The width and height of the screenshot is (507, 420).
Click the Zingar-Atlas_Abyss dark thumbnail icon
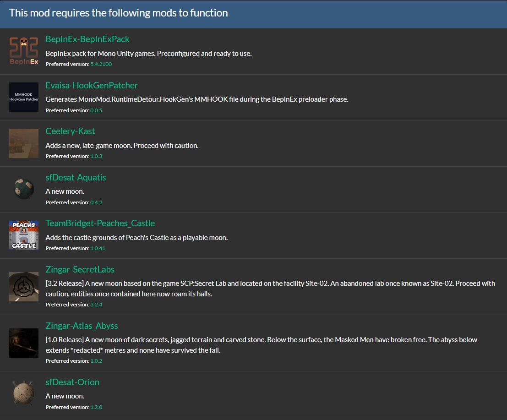click(24, 343)
